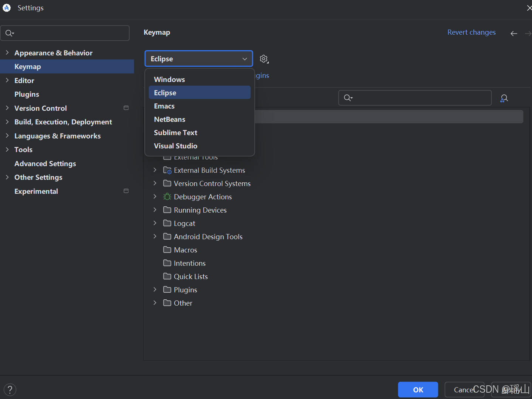Image resolution: width=532 pixels, height=399 pixels.
Task: Click the Macros folder icon
Action: point(167,250)
